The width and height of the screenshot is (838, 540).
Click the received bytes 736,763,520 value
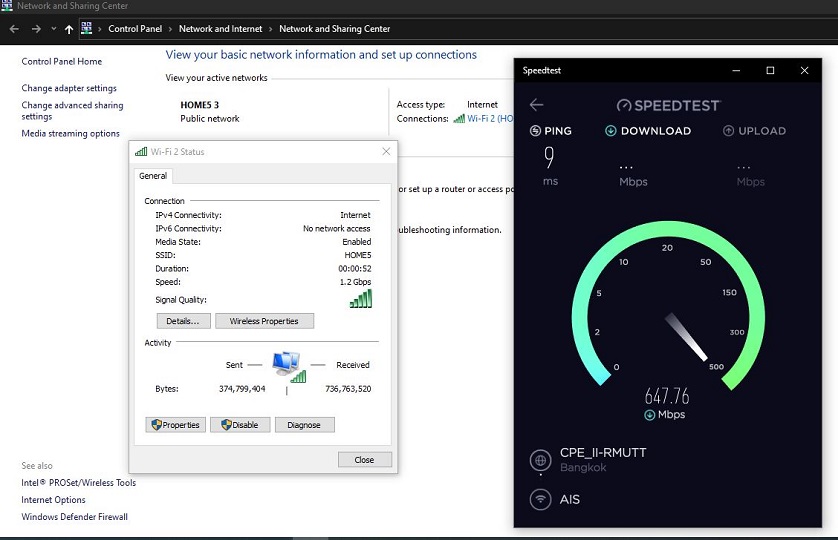348,389
